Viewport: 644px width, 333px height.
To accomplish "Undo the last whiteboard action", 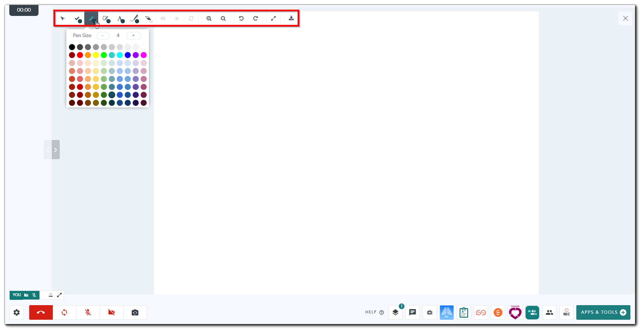I will point(241,18).
